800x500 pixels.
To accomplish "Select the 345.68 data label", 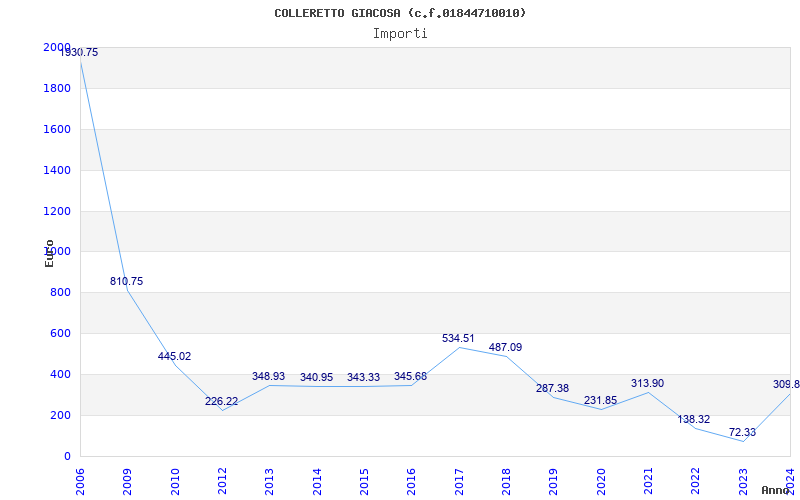I will click(x=410, y=377).
